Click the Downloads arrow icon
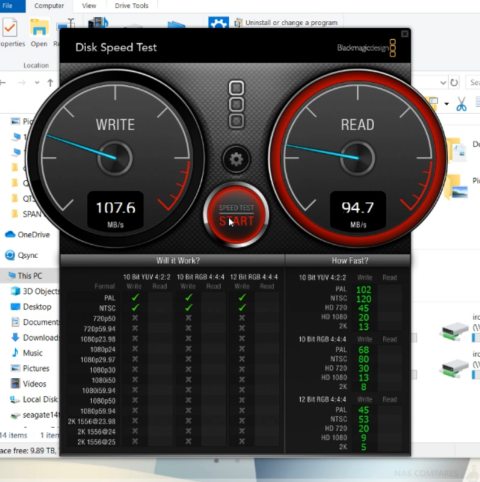The image size is (480, 482). [15, 337]
